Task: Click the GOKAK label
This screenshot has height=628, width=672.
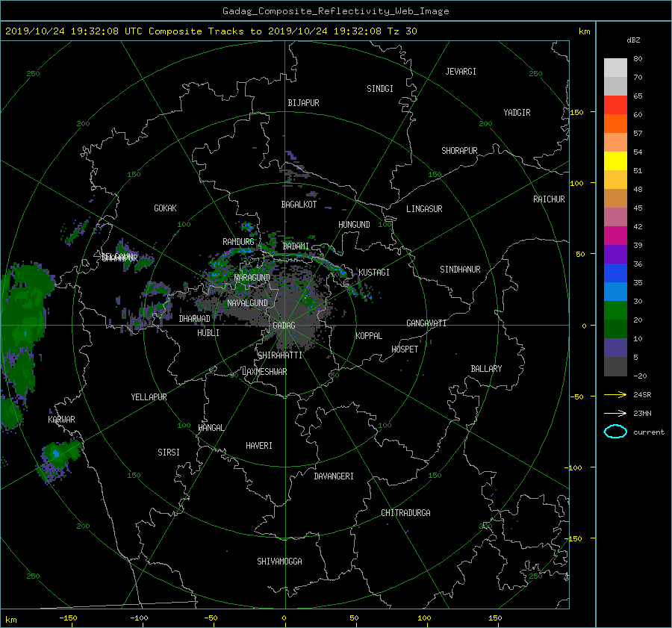Action: coord(165,208)
